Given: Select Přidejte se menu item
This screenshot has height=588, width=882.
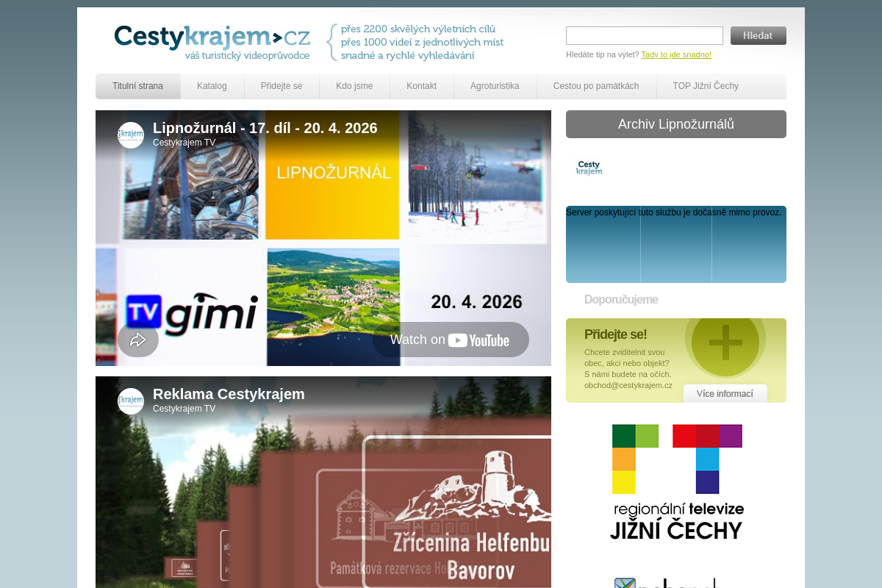Looking at the screenshot, I should [x=282, y=86].
